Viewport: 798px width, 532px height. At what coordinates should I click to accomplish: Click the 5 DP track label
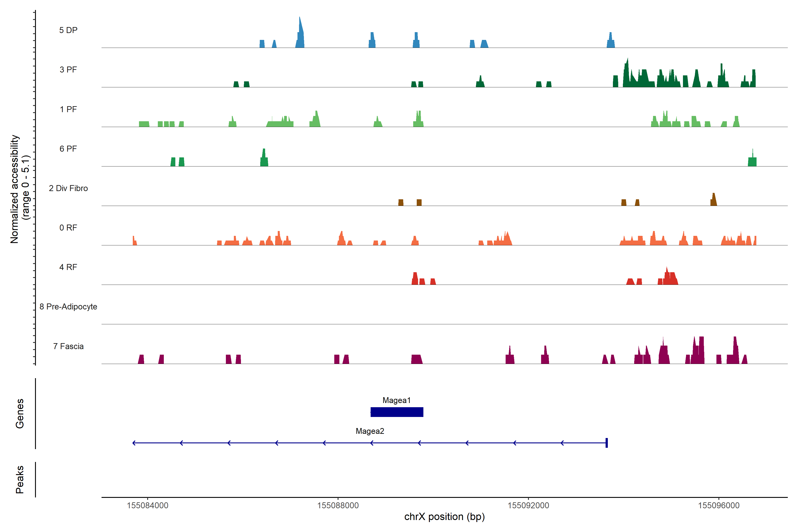tap(68, 30)
